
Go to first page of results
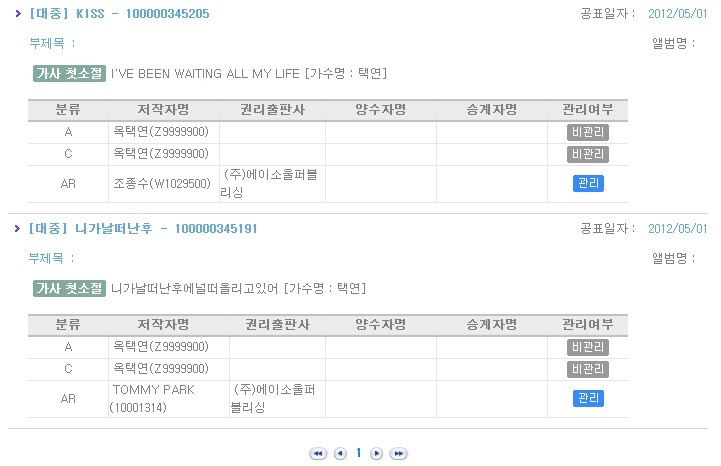coord(318,454)
